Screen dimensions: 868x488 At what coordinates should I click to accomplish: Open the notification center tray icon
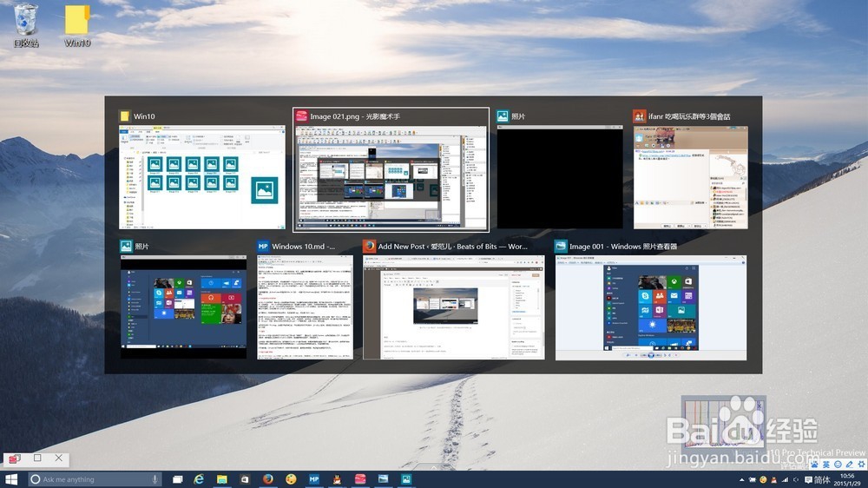click(x=808, y=479)
